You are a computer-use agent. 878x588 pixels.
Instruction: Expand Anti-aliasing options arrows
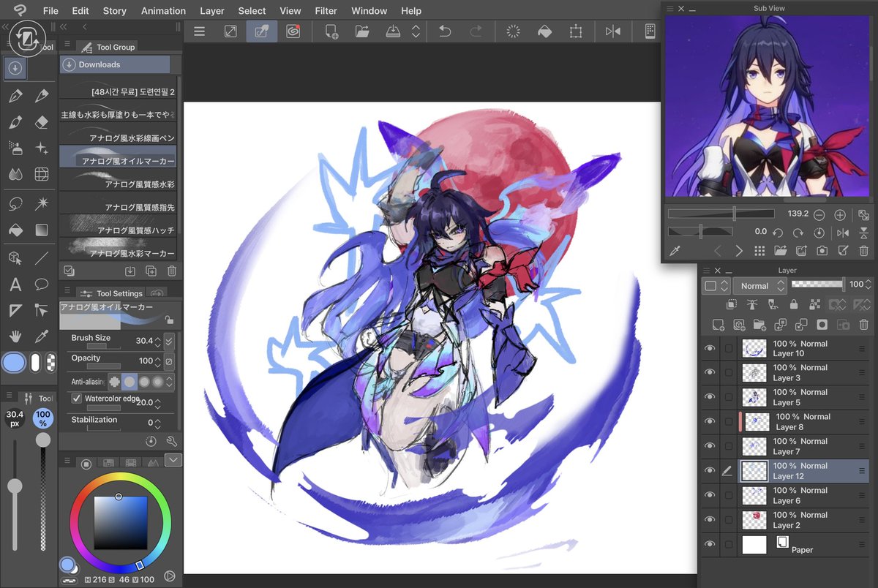point(170,382)
